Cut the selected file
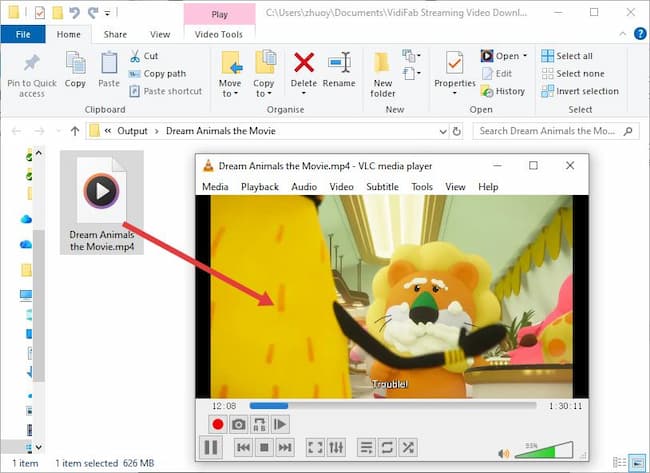This screenshot has width=650, height=473. pos(143,56)
